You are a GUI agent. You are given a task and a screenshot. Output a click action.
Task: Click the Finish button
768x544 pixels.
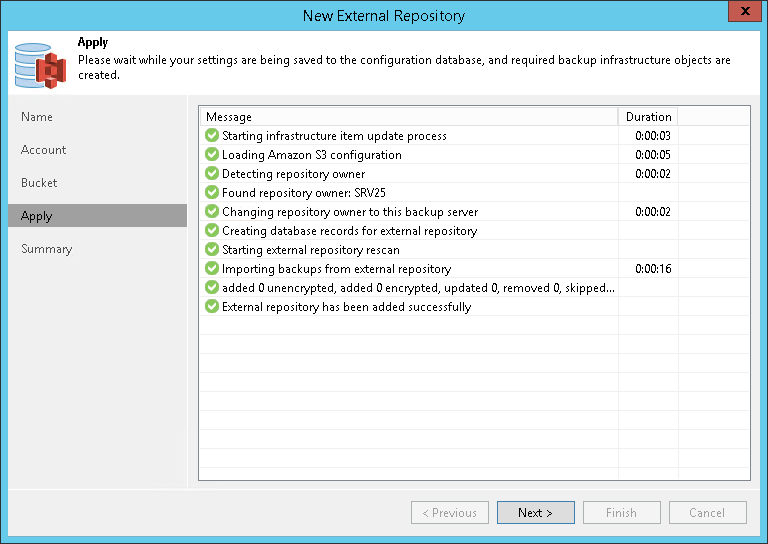[x=621, y=513]
